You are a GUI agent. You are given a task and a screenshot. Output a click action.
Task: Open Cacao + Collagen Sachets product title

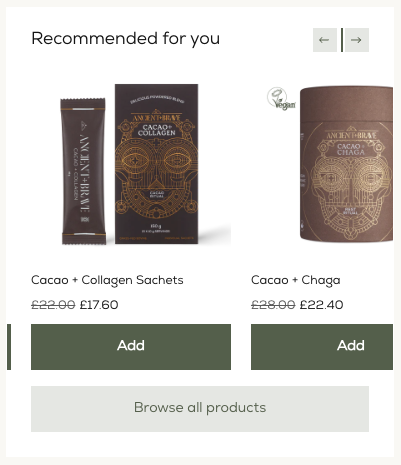pyautogui.click(x=107, y=280)
